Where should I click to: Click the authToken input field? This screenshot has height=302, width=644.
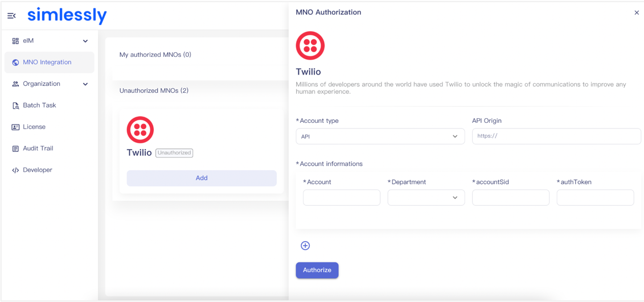click(596, 197)
